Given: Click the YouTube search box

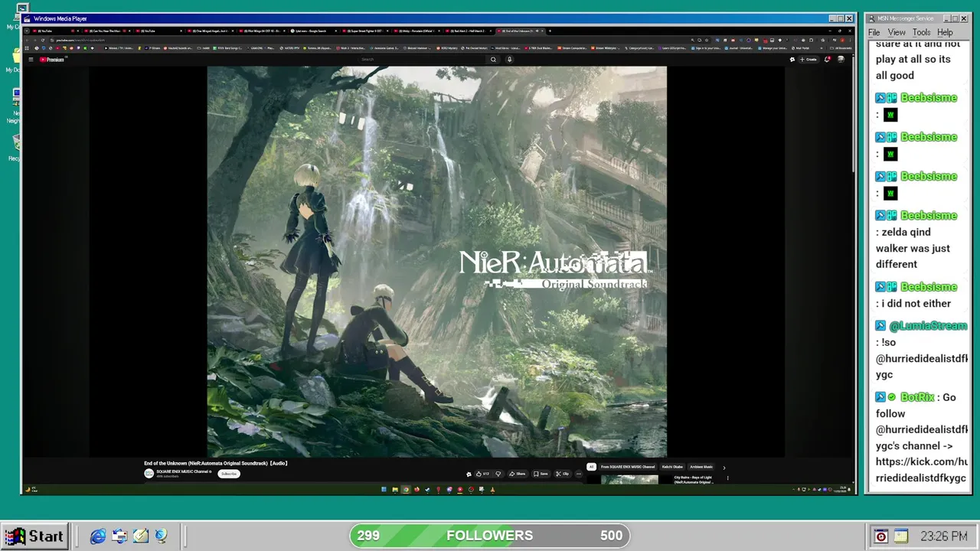Looking at the screenshot, I should click(421, 59).
